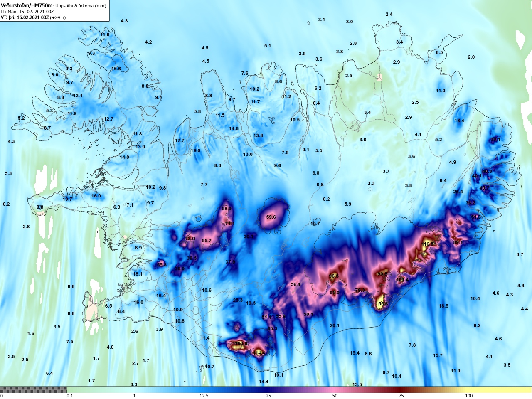Click the 50 label on the colour scale
532x399 pixels.
pyautogui.click(x=335, y=396)
